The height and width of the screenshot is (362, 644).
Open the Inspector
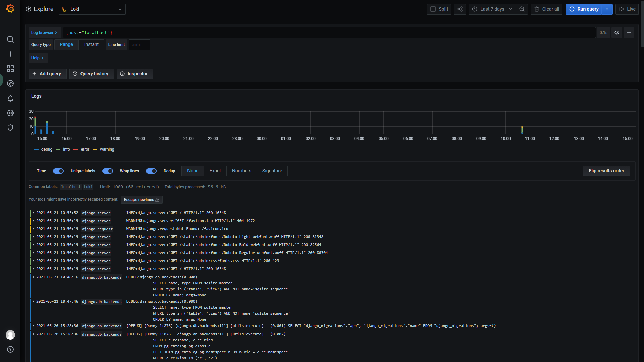[x=135, y=74]
